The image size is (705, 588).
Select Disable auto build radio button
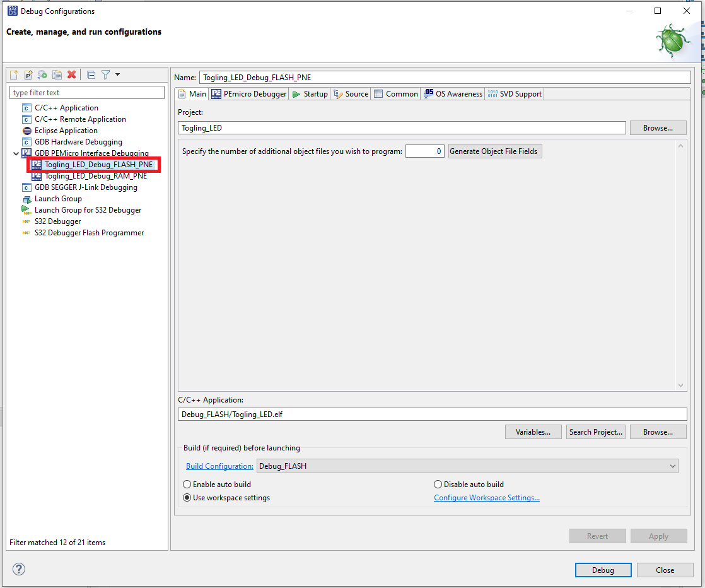pyautogui.click(x=438, y=485)
